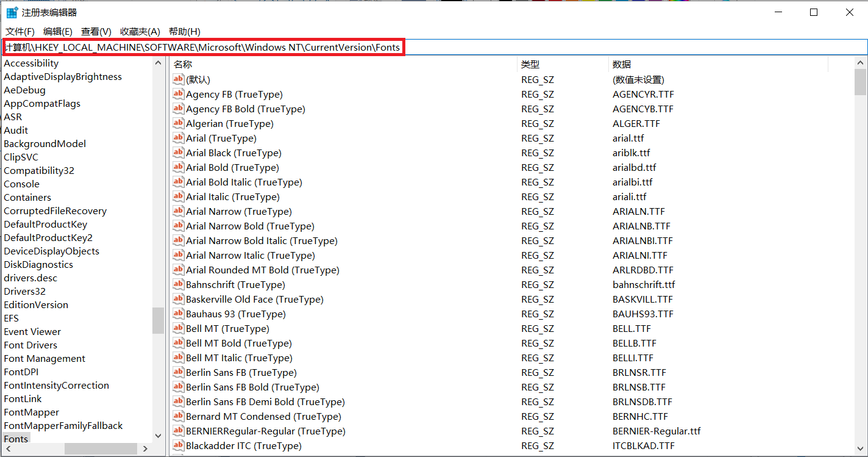This screenshot has width=868, height=457.
Task: Click the icon beside Arial Narrow Italic (TrueType)
Action: click(x=178, y=255)
